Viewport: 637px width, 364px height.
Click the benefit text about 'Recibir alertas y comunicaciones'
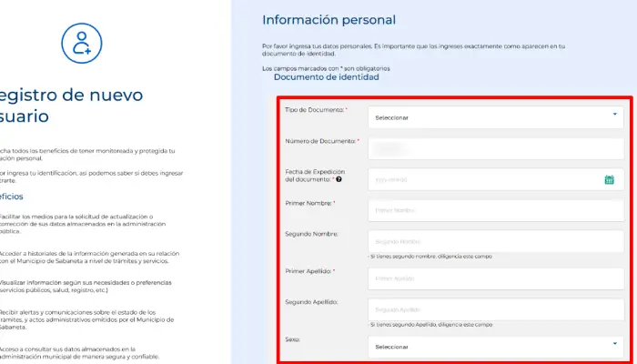(86, 319)
